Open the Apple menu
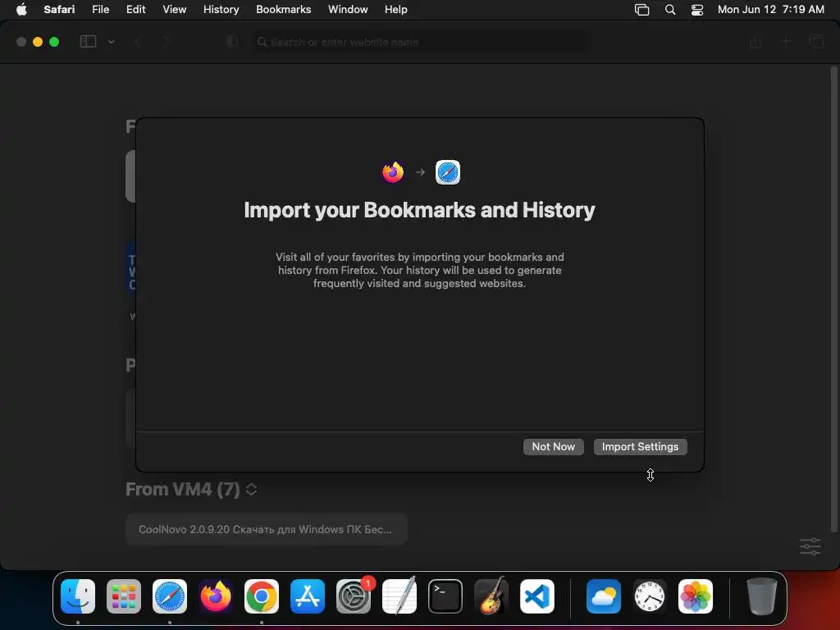The width and height of the screenshot is (840, 630). [21, 10]
